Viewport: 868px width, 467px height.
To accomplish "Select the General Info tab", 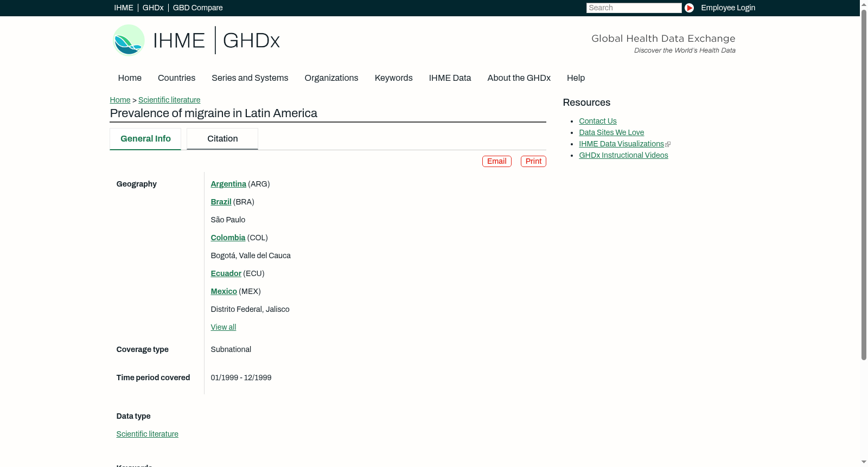I will 145,139.
